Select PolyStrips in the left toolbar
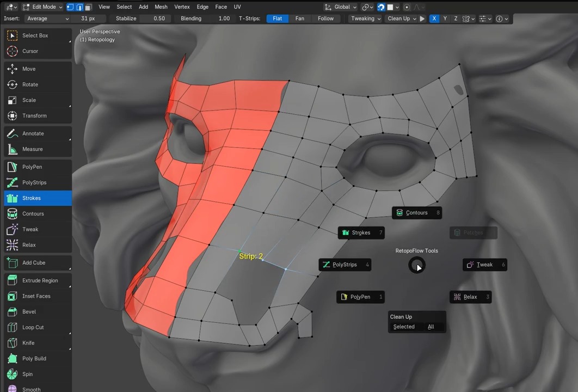This screenshot has width=578, height=392. tap(38, 182)
